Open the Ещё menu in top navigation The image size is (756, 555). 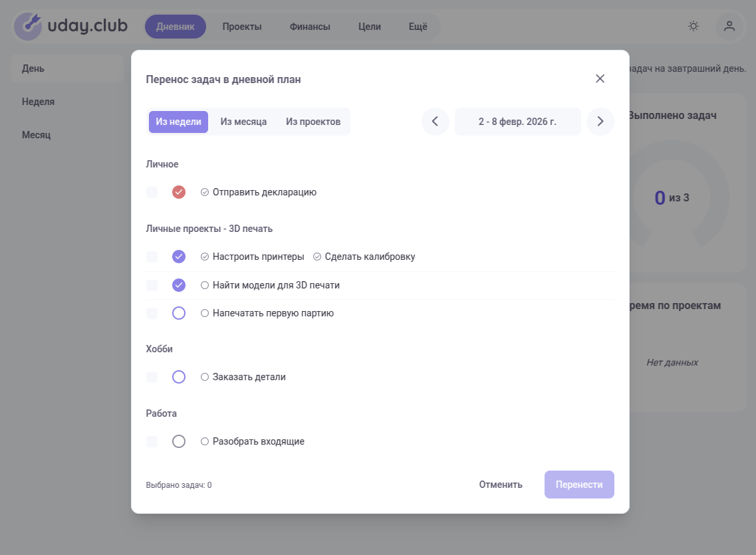coord(418,27)
